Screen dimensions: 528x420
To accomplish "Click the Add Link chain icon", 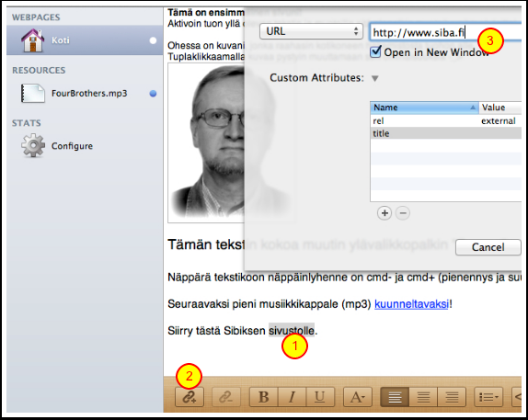I will pyautogui.click(x=189, y=397).
